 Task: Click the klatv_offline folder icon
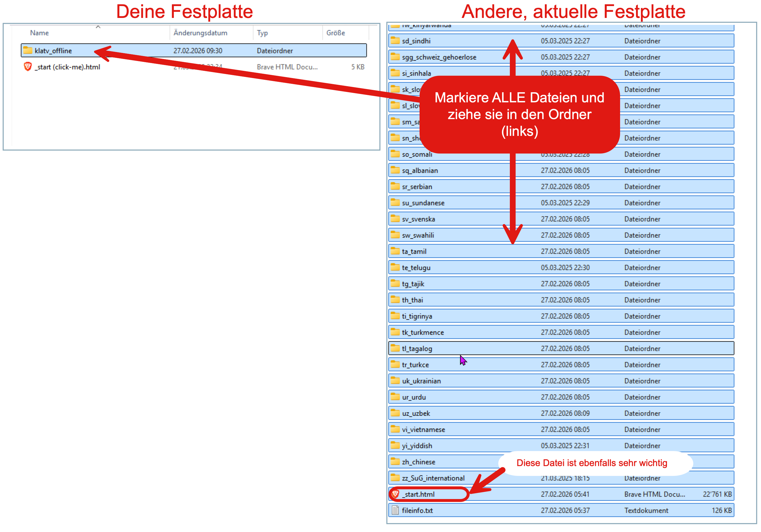[28, 50]
